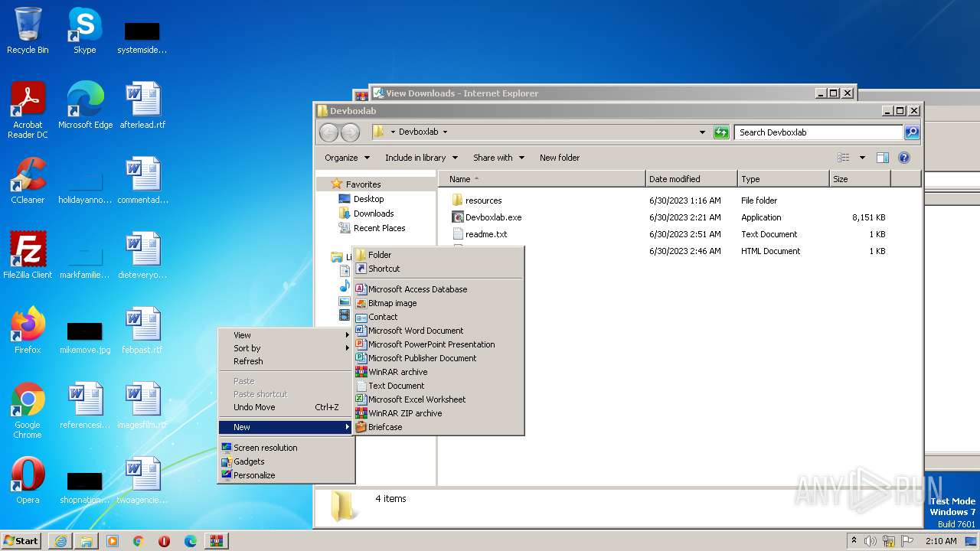The image size is (980, 551).
Task: Create new Microsoft Excel Worksheet
Action: click(x=438, y=399)
